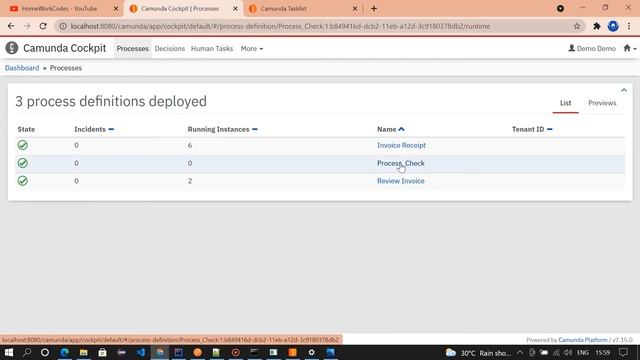This screenshot has height=360, width=640.
Task: Open Microsoft Store from the taskbar
Action: click(102, 352)
